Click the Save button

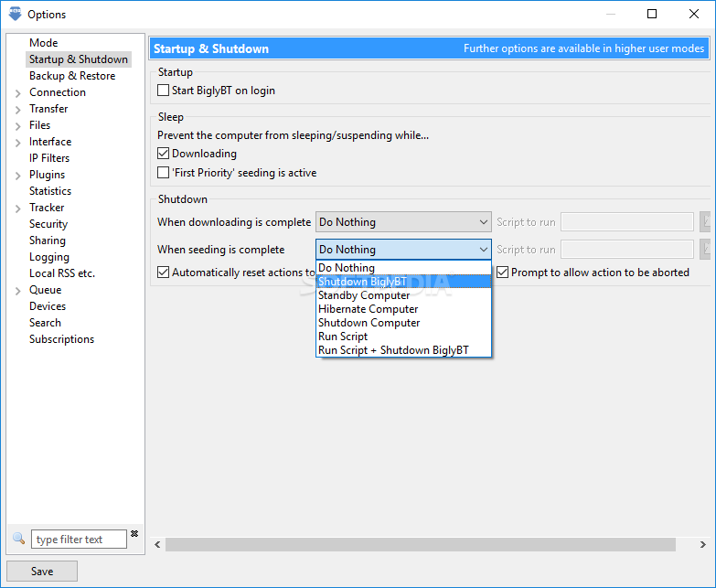42,572
